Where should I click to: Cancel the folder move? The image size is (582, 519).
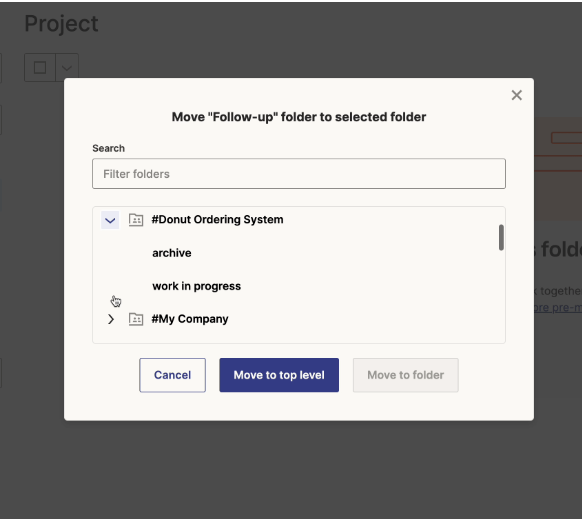172,375
